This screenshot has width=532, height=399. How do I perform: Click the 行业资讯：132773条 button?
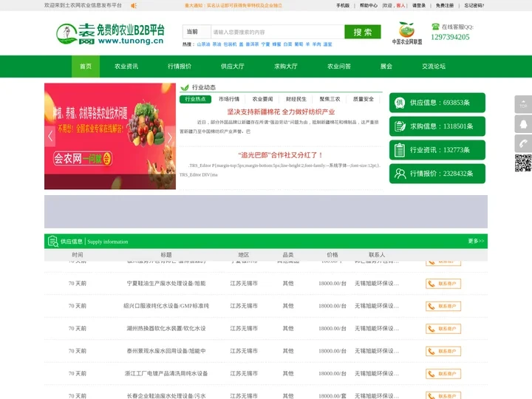pos(437,150)
